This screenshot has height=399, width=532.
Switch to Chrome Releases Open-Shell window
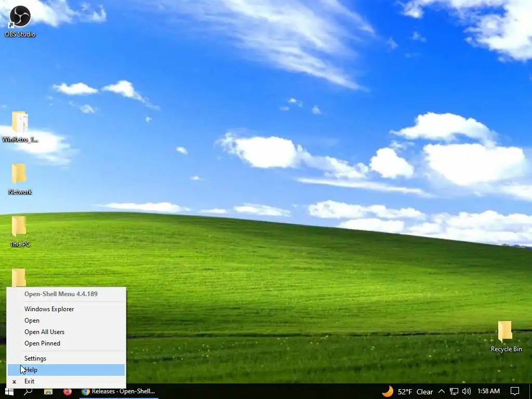118,392
